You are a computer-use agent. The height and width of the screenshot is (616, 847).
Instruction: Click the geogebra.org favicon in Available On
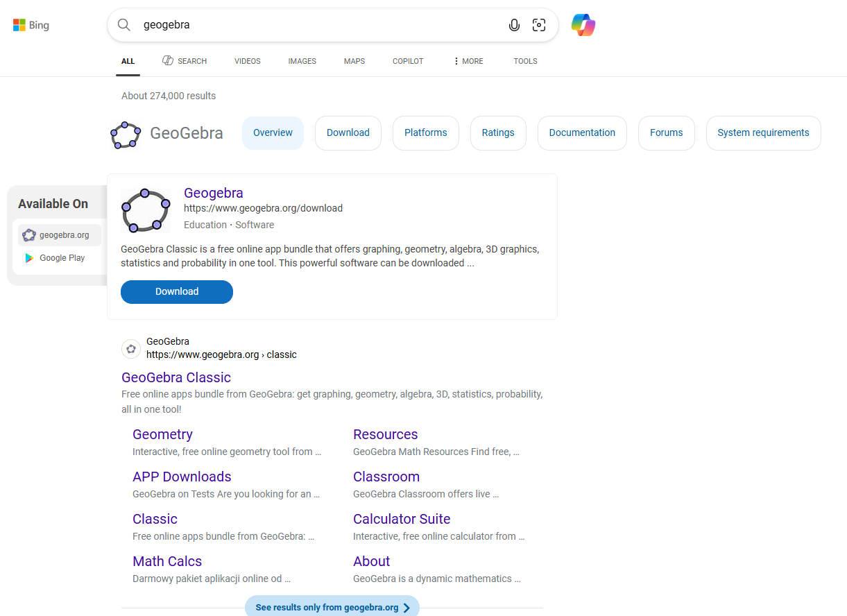tap(28, 235)
